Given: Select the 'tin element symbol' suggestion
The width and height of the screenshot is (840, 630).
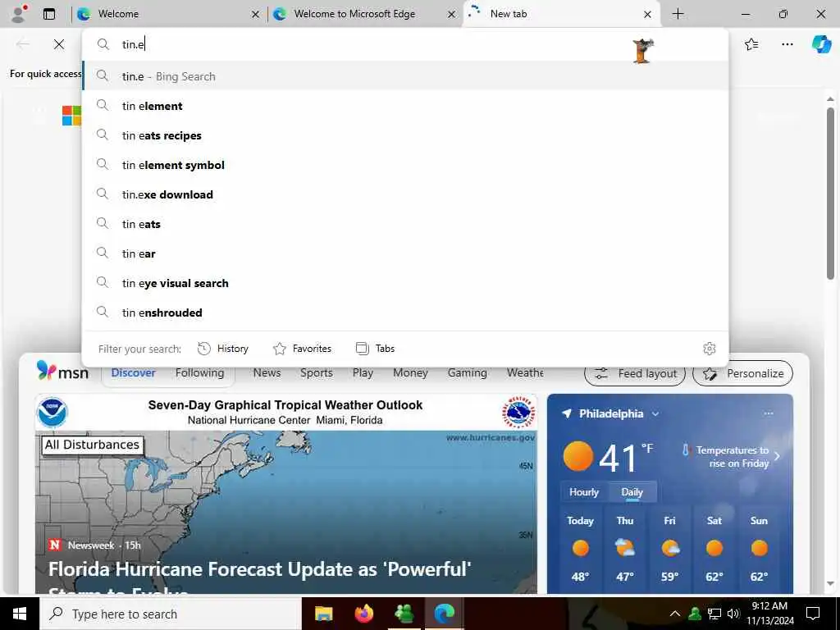Looking at the screenshot, I should 405,164.
